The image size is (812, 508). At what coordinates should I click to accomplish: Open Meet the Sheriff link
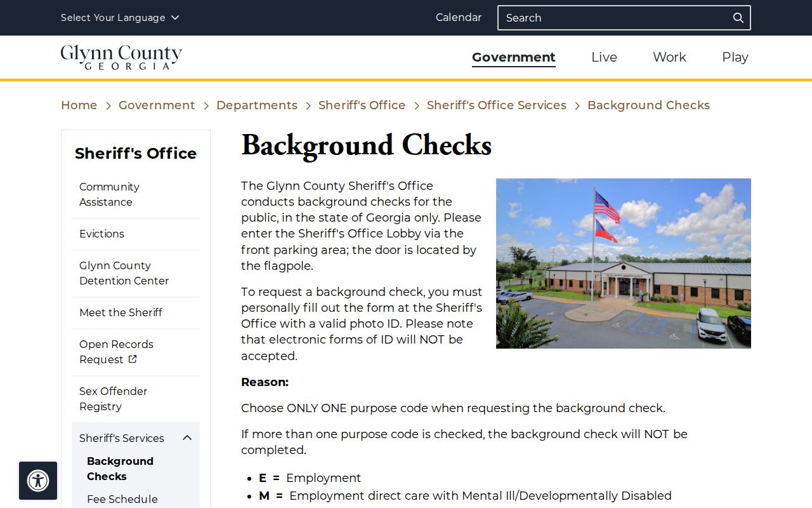coord(136,312)
